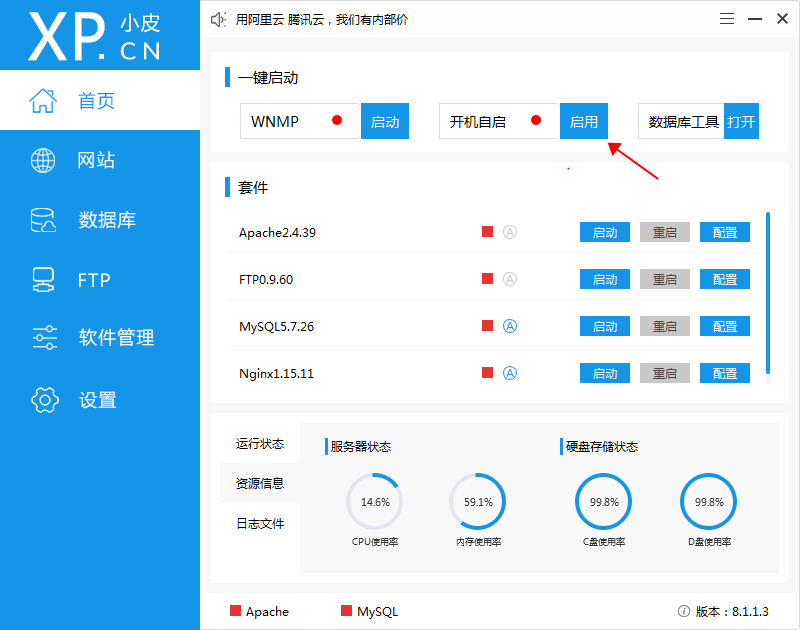The width and height of the screenshot is (800, 630).
Task: Click the 版本：8.1.1.3 text
Action: point(732,611)
